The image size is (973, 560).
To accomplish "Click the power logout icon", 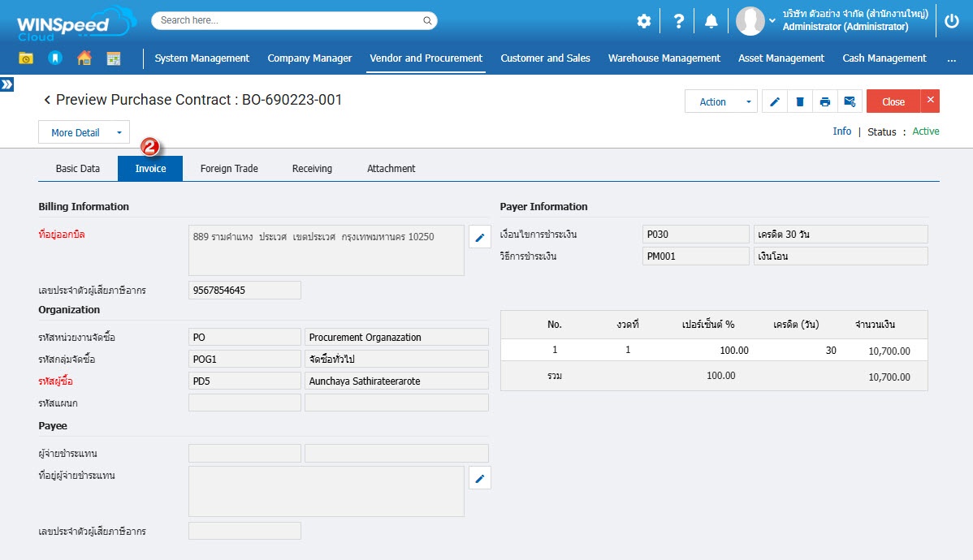I will click(x=952, y=21).
